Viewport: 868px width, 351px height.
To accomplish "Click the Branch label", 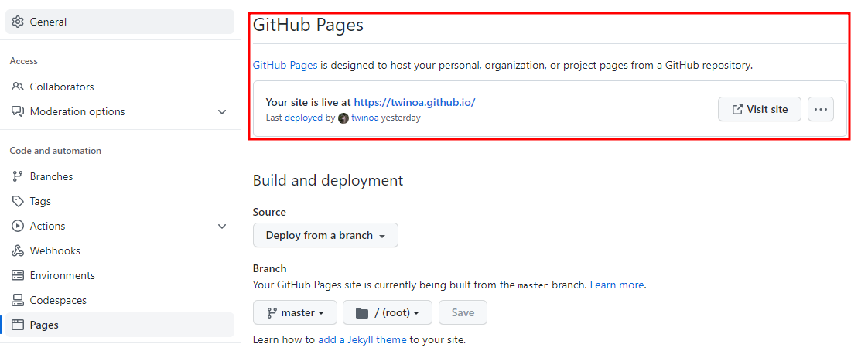I will pos(269,268).
